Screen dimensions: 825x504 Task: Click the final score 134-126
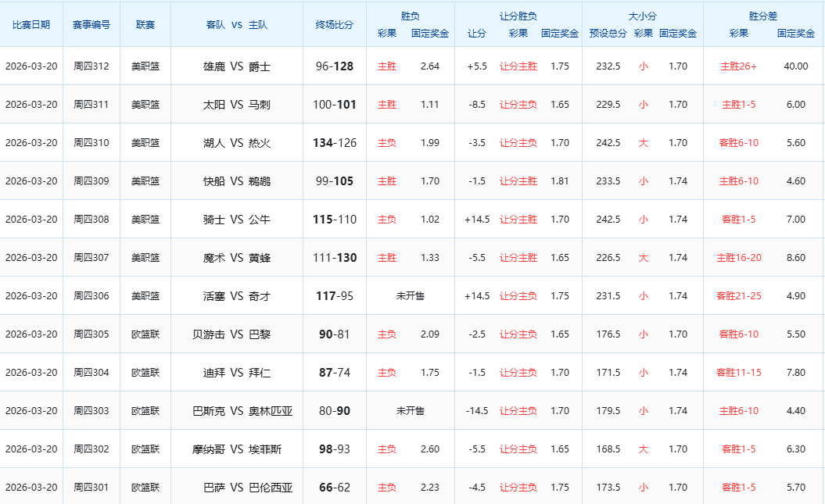point(335,143)
